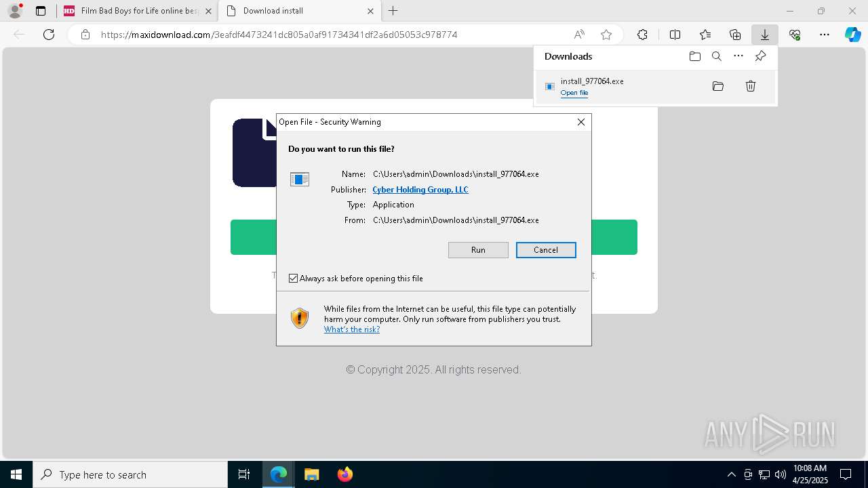Open File Explorer from the taskbar
868x488 pixels.
click(312, 474)
